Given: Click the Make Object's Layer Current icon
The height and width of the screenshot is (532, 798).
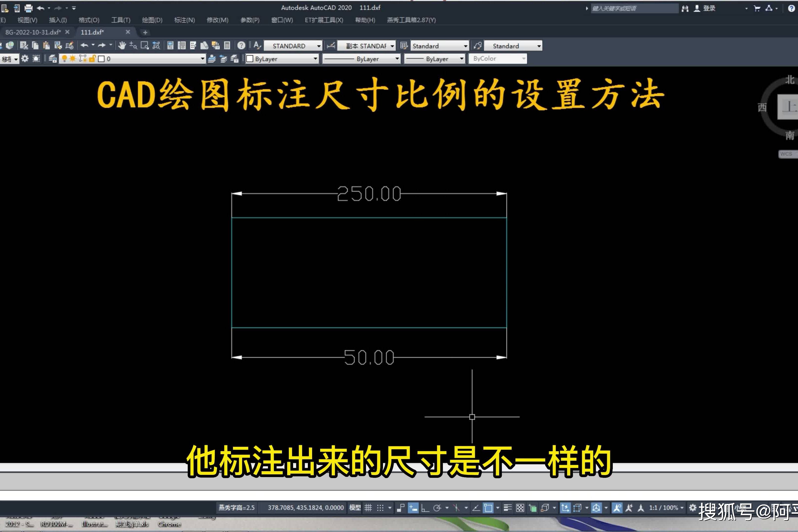Looking at the screenshot, I should click(212, 59).
